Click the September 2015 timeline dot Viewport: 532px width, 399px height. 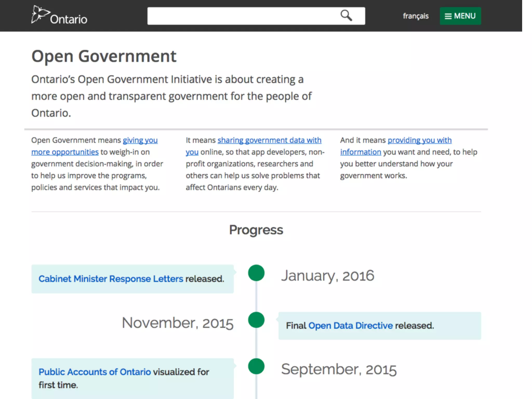256,366
